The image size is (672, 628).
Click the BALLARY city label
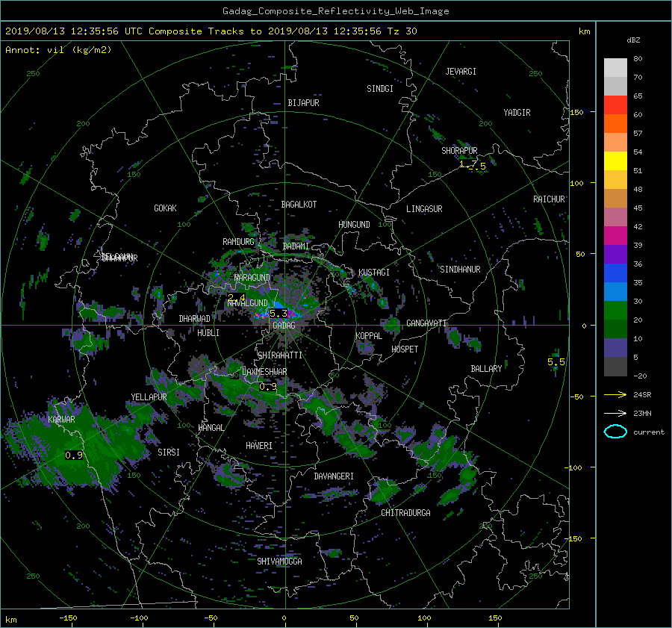486,369
